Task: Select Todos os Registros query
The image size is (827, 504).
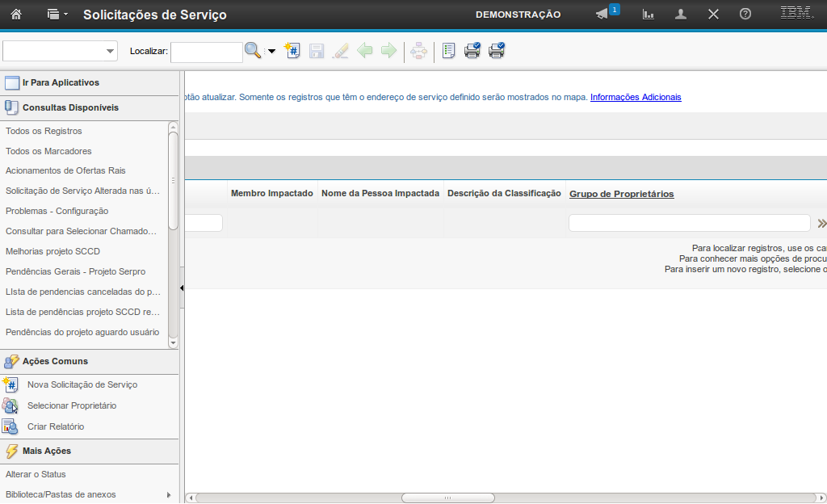Action: 44,131
